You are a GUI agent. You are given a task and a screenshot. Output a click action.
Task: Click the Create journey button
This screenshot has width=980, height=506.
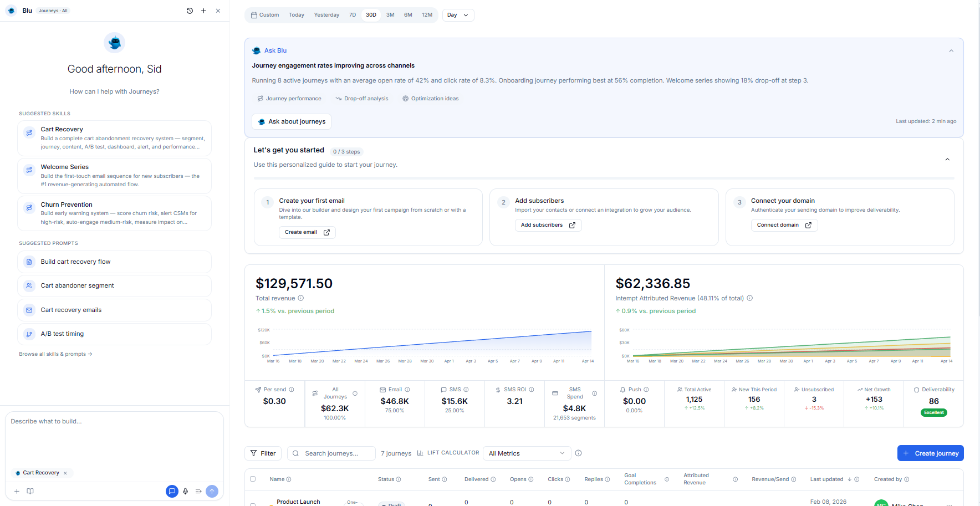tap(930, 453)
